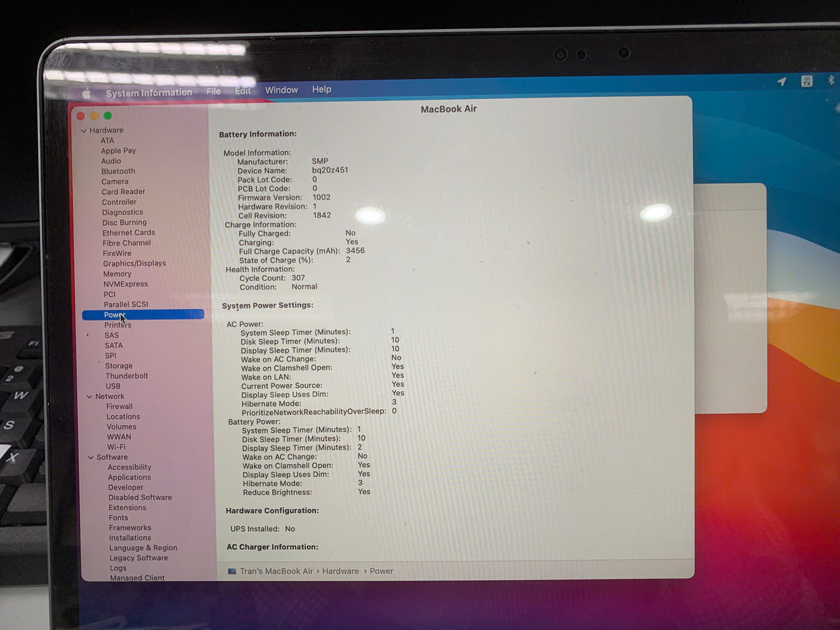Select Disabled Software in the sidebar
The height and width of the screenshot is (630, 840).
click(140, 497)
